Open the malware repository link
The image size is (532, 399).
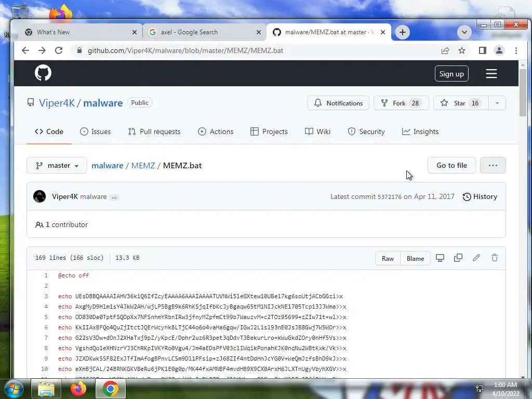103,103
